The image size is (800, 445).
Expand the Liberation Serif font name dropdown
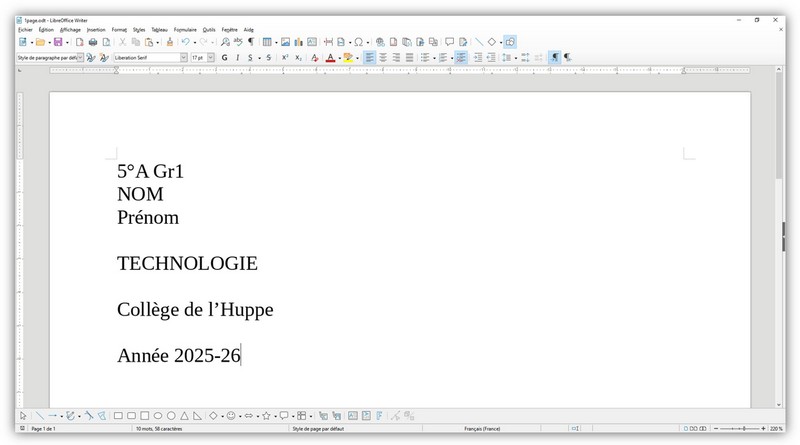click(x=183, y=58)
